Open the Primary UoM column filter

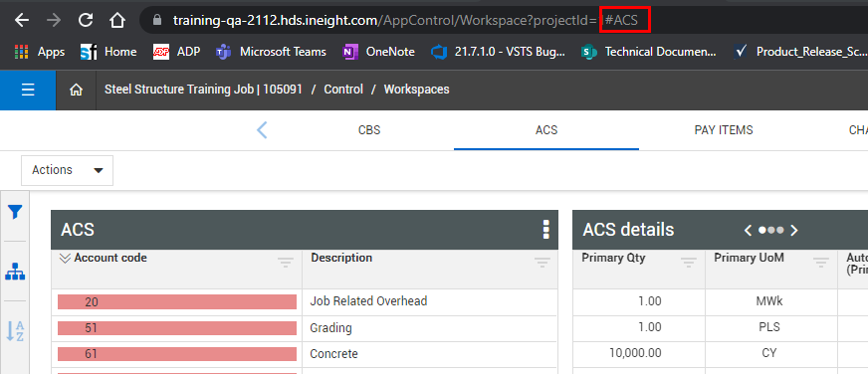click(x=821, y=263)
